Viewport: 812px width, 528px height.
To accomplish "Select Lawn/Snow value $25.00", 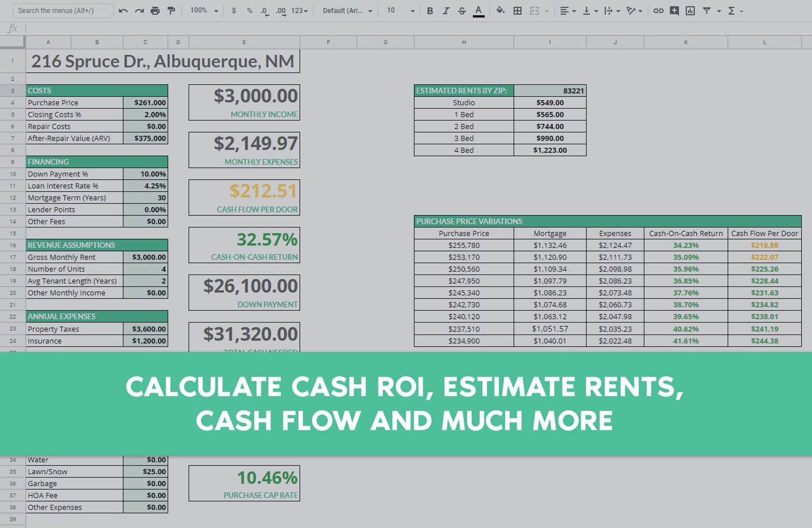I will coord(145,472).
